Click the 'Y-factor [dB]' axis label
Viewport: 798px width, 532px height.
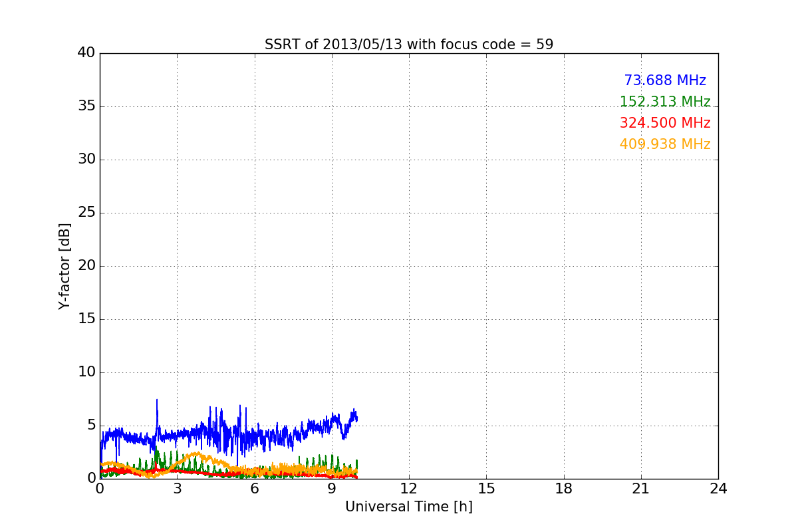[x=65, y=266]
